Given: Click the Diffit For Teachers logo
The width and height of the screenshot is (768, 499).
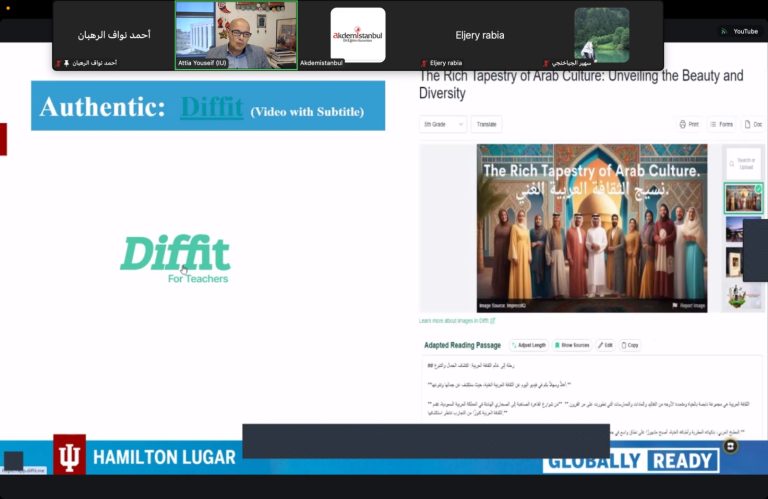Looking at the screenshot, I should click(x=175, y=259).
